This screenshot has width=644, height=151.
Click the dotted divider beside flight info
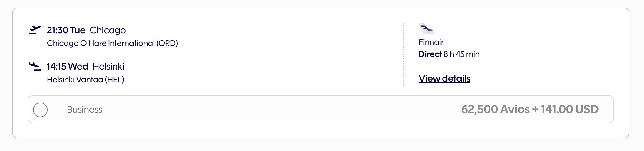(x=403, y=54)
